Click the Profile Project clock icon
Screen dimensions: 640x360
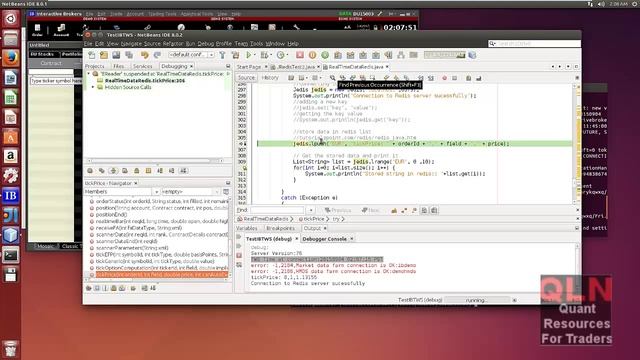pos(280,55)
